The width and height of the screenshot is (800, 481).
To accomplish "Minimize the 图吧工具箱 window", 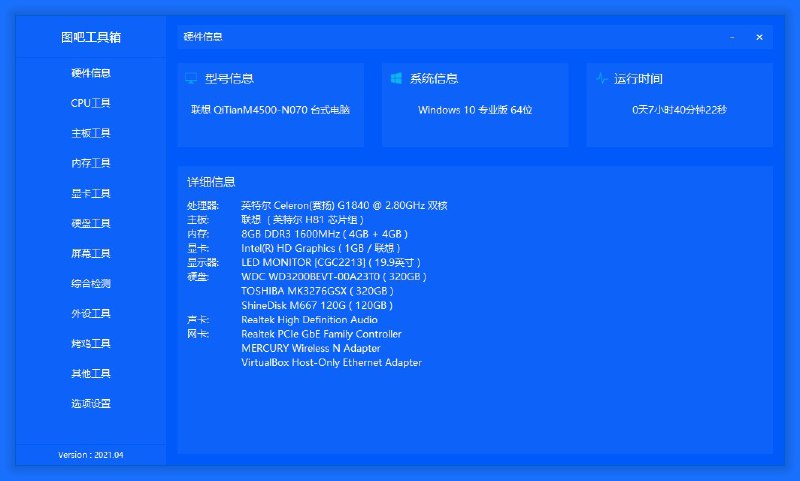I will [x=732, y=37].
